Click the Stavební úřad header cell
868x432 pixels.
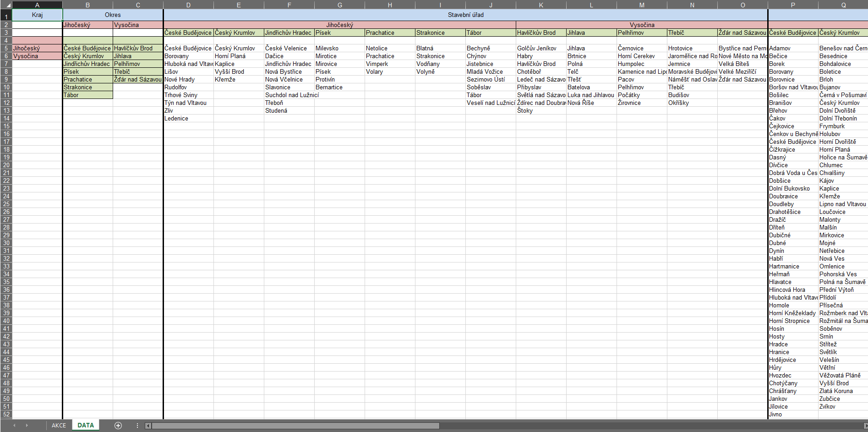(465, 15)
